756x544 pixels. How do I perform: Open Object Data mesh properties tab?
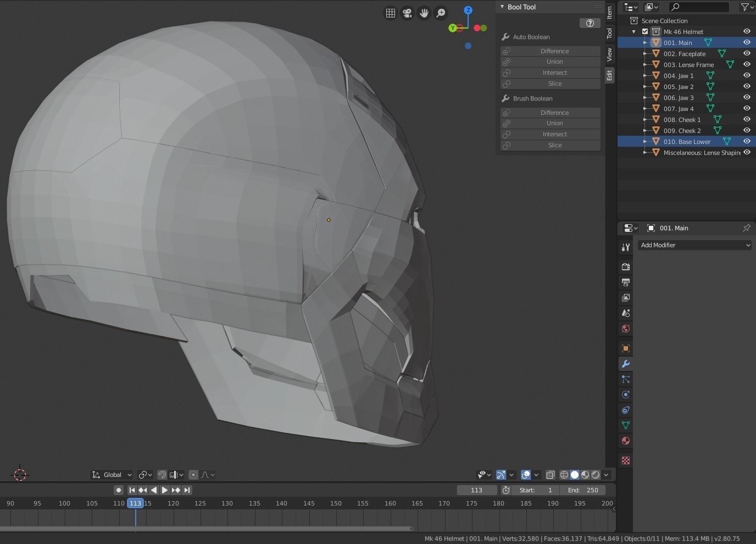pyautogui.click(x=626, y=425)
